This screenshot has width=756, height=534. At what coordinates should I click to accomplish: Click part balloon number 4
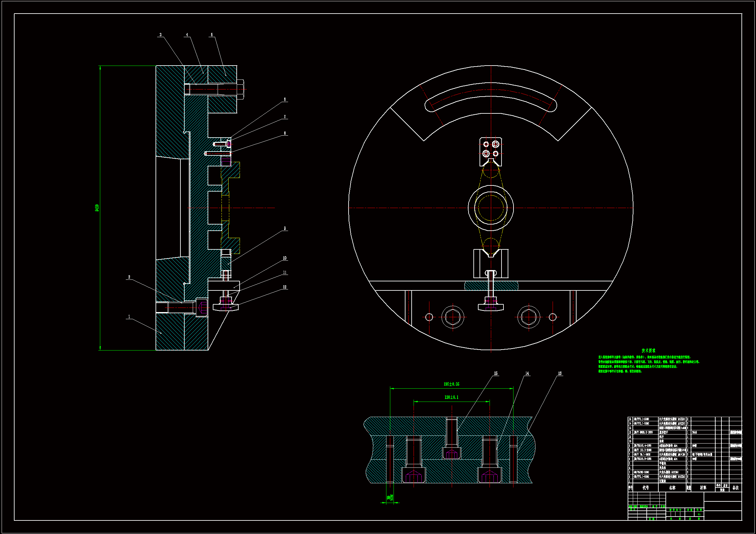click(x=187, y=35)
